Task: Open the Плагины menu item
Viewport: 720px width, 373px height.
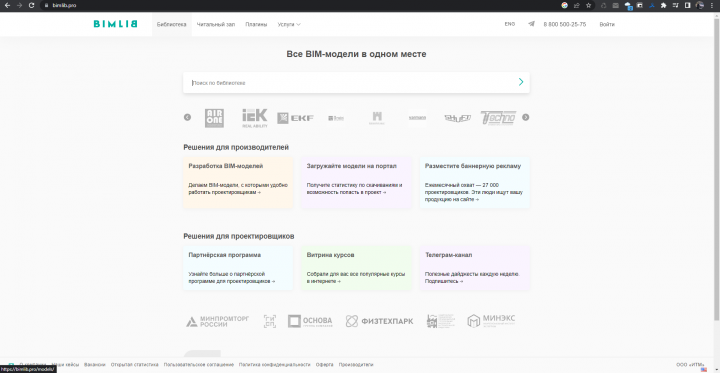Action: click(x=256, y=24)
